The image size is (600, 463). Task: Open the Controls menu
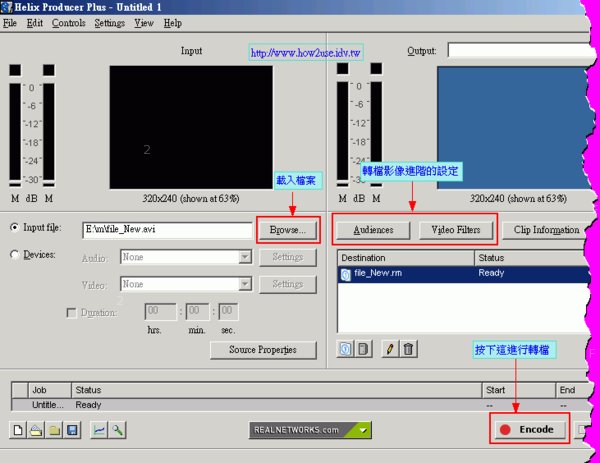(x=68, y=22)
